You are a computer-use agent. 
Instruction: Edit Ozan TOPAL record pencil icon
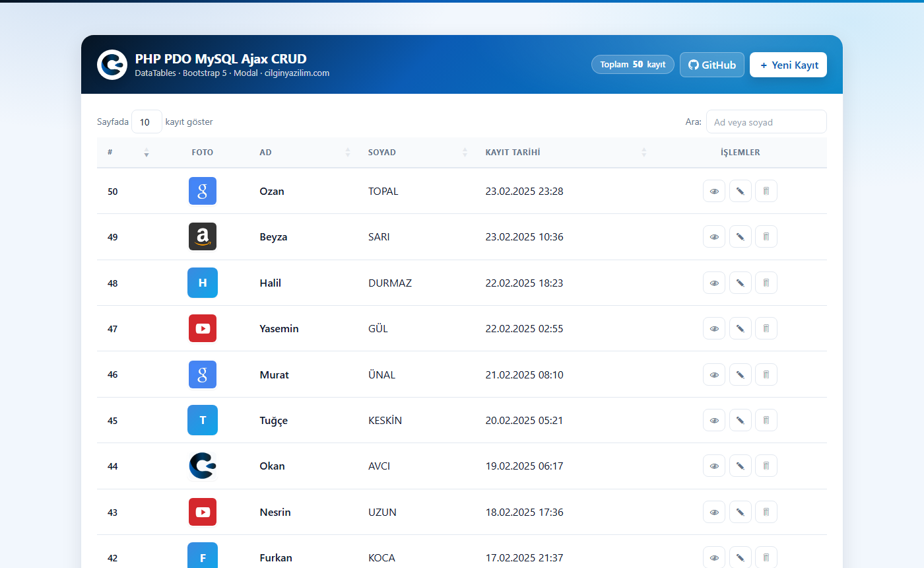tap(741, 191)
